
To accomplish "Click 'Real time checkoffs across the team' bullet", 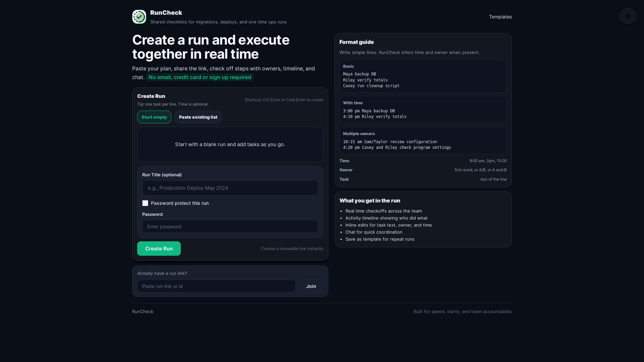I will (384, 211).
